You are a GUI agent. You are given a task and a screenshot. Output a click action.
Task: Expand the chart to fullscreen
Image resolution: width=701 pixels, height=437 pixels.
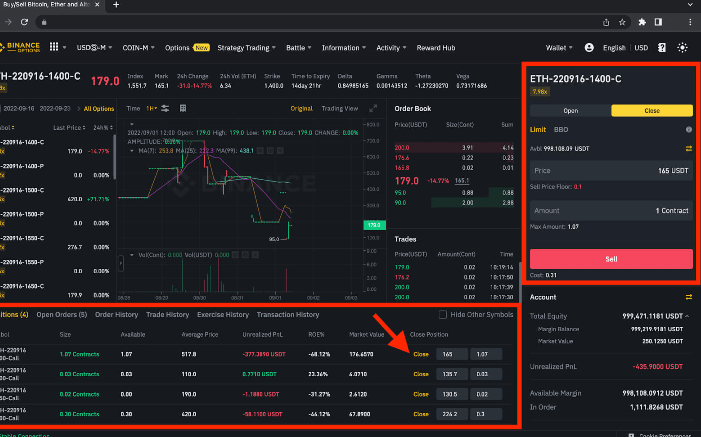[373, 108]
